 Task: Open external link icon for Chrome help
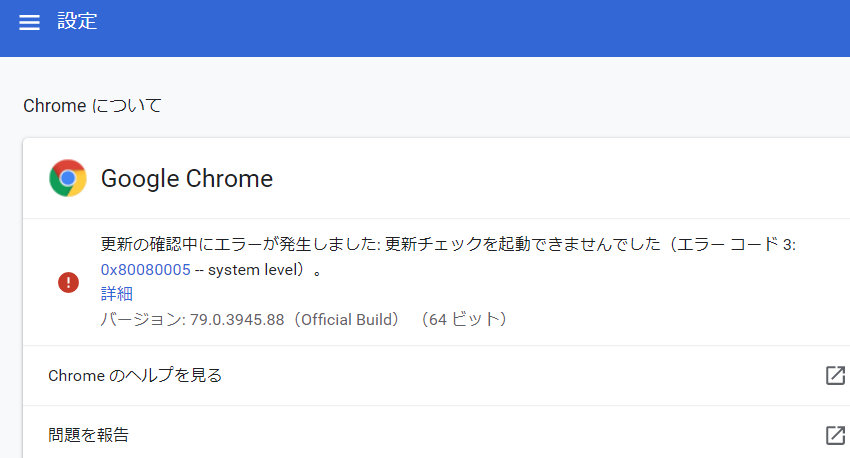click(835, 376)
